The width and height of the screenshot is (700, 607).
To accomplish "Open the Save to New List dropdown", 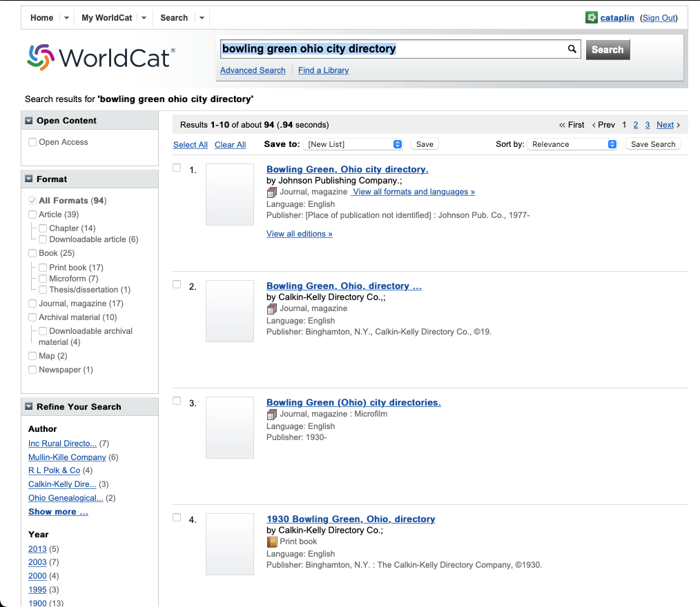I will (353, 144).
